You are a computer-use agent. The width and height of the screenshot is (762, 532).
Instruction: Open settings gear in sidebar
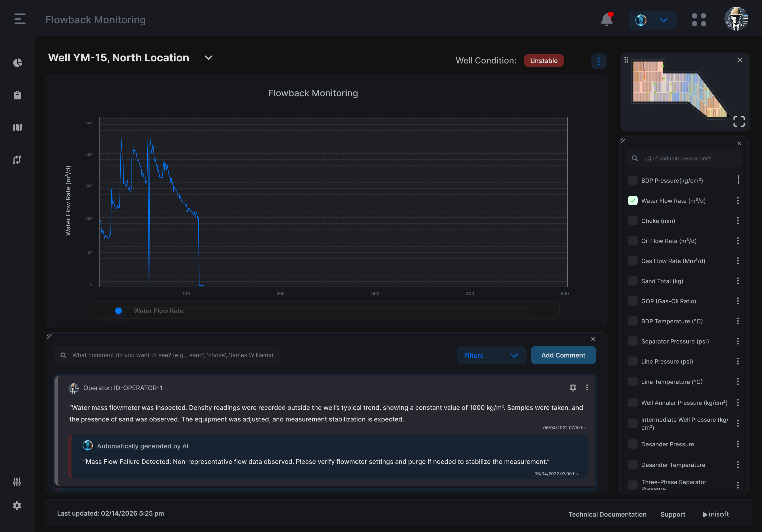[x=17, y=506]
